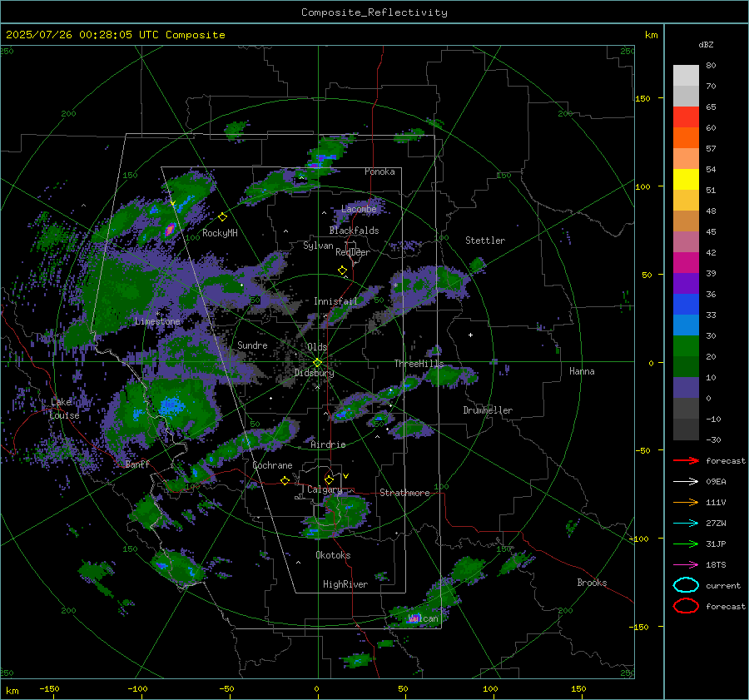Click the cyan 27ZW arrow icon
749x700 pixels.
coord(686,524)
